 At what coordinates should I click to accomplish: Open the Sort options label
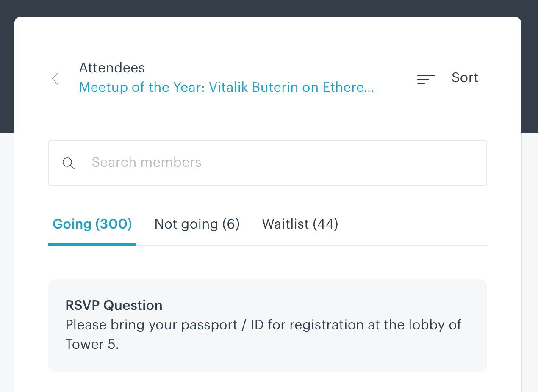tap(465, 77)
